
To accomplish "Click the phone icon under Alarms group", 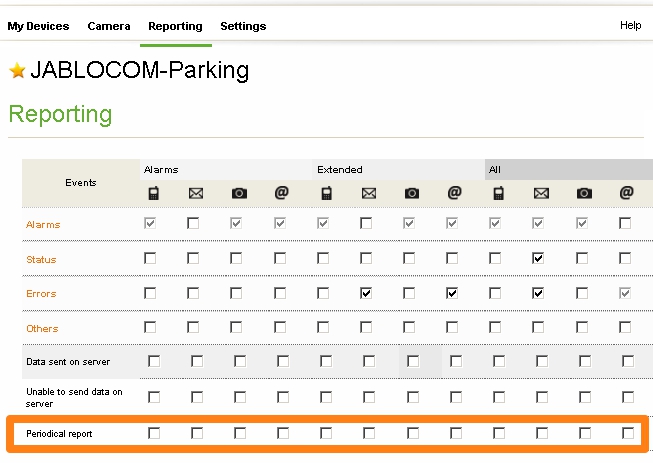I will tap(153, 193).
